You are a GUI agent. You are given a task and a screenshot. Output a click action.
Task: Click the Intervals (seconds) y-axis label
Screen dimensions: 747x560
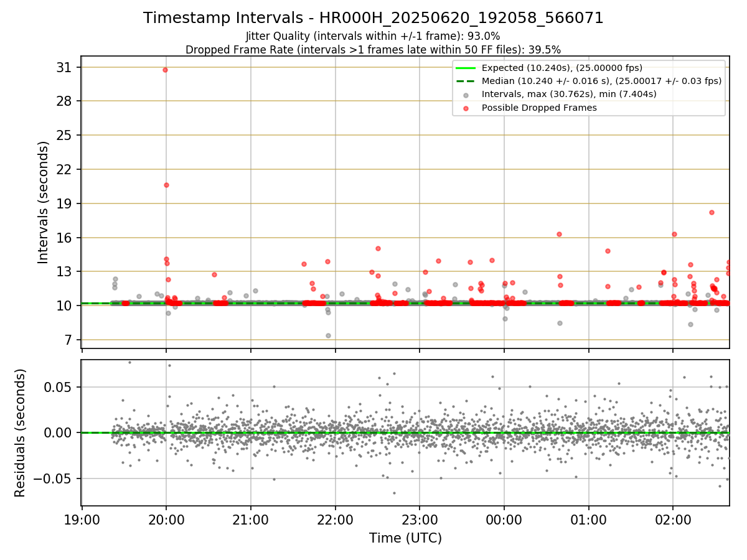pyautogui.click(x=44, y=202)
